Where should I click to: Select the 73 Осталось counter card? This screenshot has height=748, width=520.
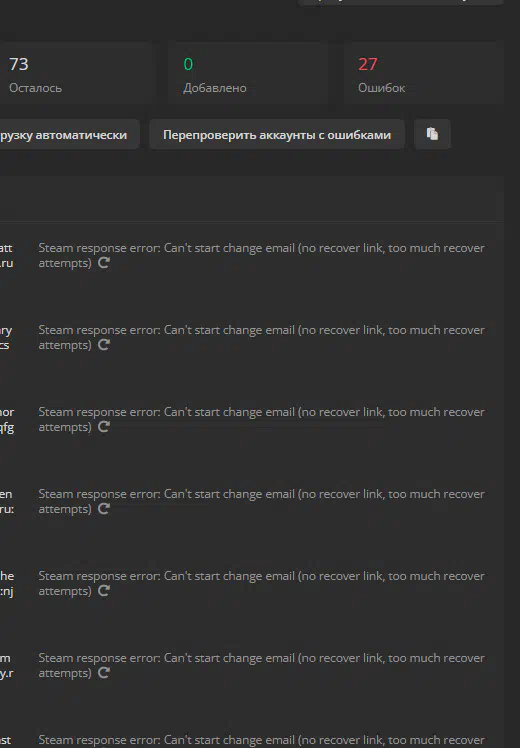point(74,73)
